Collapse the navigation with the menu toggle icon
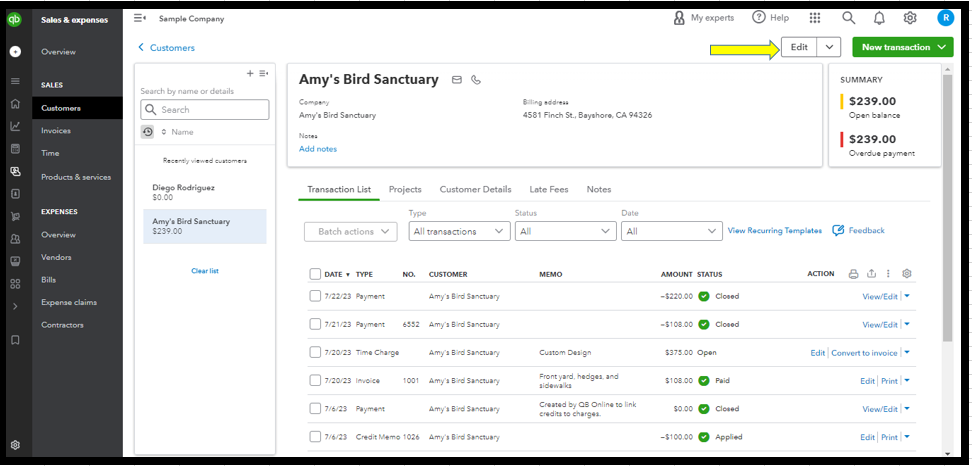The width and height of the screenshot is (972, 466). click(x=140, y=19)
